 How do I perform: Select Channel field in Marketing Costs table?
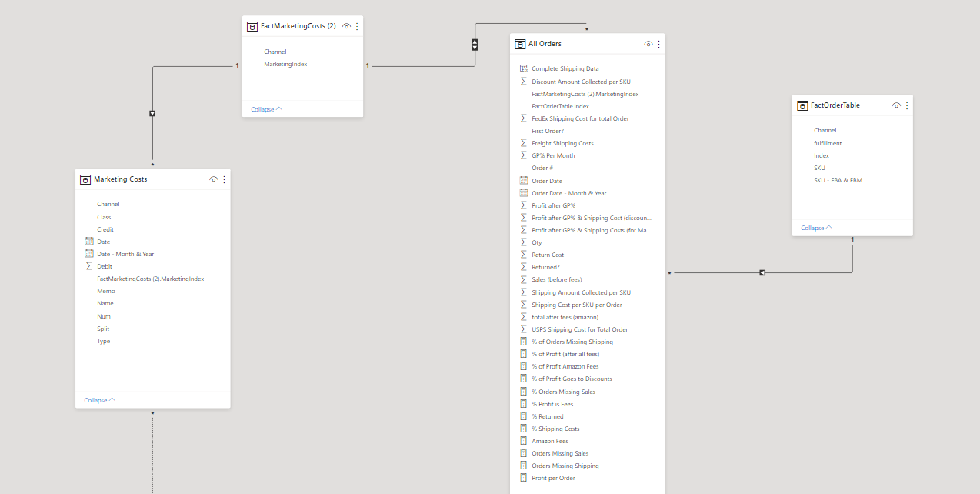click(x=108, y=204)
